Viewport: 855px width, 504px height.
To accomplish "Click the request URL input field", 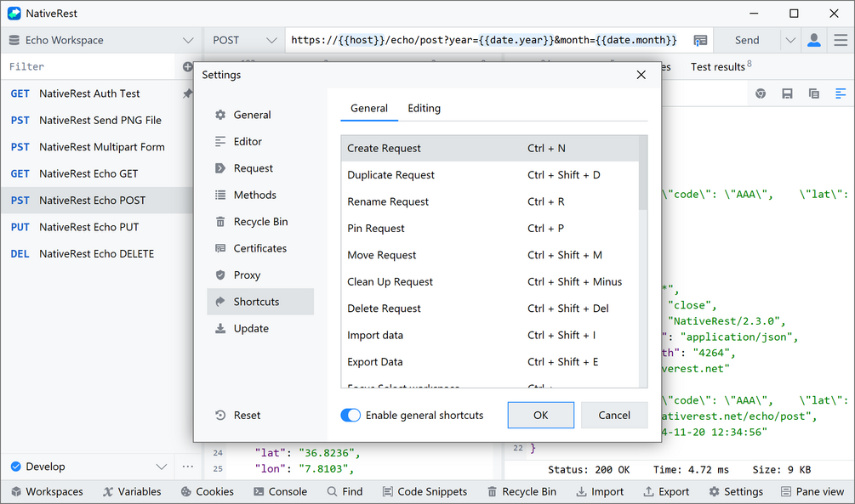I will (487, 40).
